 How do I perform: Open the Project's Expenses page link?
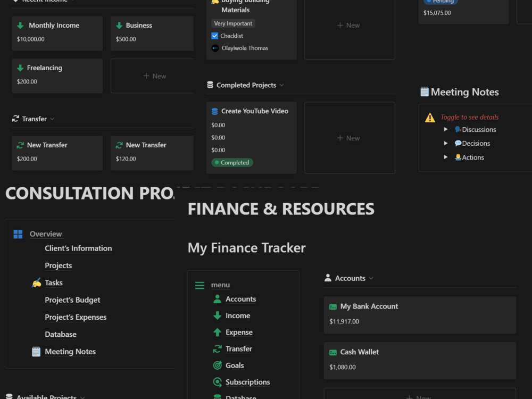coord(76,317)
